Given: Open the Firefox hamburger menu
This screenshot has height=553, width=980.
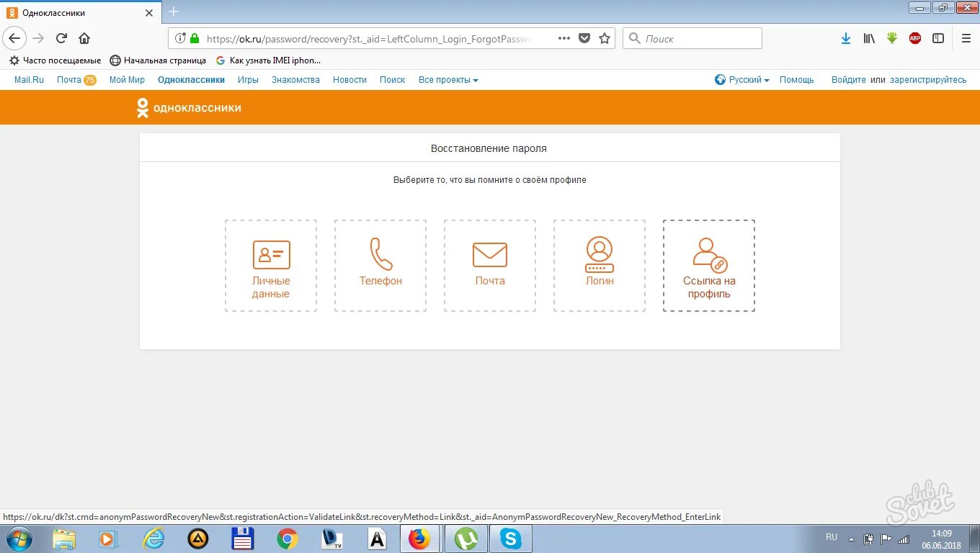Looking at the screenshot, I should click(966, 38).
